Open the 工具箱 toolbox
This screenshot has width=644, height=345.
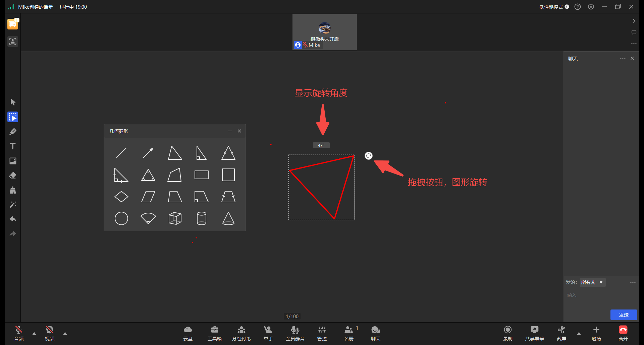tap(215, 333)
